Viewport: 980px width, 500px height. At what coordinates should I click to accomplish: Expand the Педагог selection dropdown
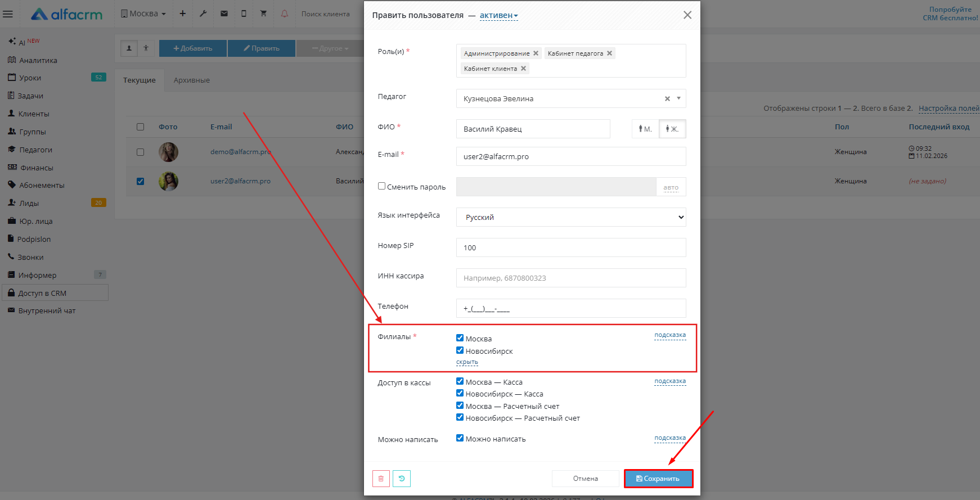678,98
